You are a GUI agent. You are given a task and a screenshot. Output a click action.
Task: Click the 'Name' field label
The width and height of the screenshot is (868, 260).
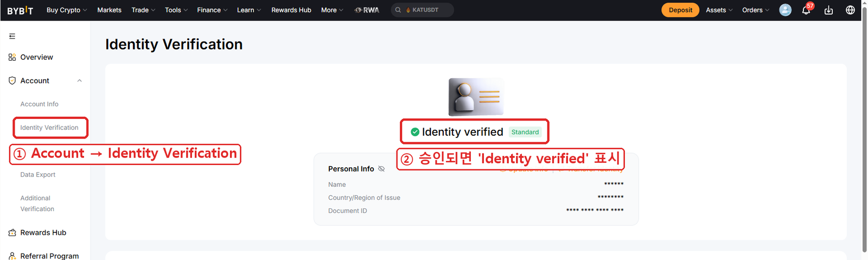tap(337, 185)
